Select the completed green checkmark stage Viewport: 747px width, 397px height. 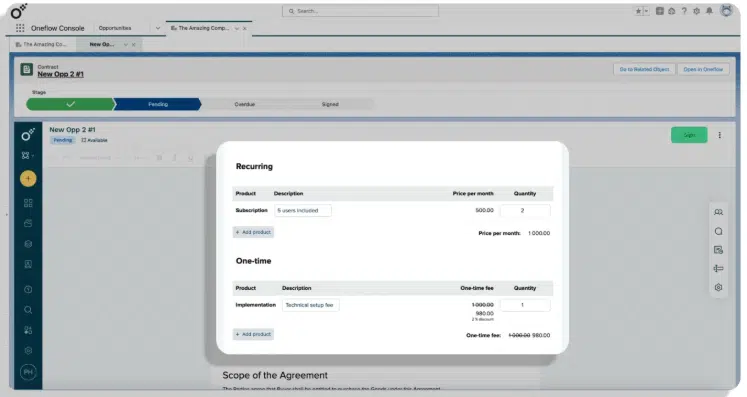pyautogui.click(x=71, y=104)
